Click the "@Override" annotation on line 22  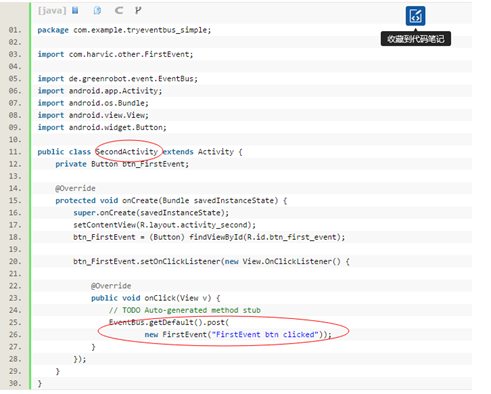pyautogui.click(x=111, y=286)
